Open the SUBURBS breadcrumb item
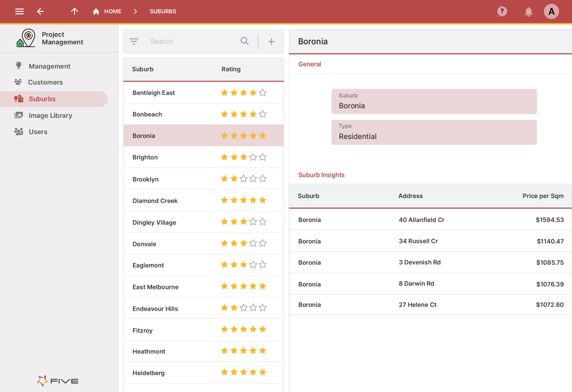The height and width of the screenshot is (392, 572). [x=163, y=11]
